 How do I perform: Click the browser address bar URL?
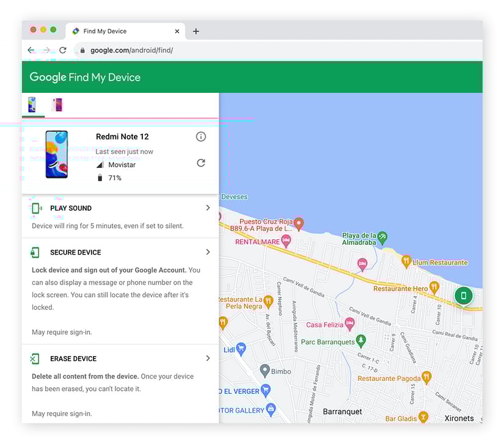(131, 50)
